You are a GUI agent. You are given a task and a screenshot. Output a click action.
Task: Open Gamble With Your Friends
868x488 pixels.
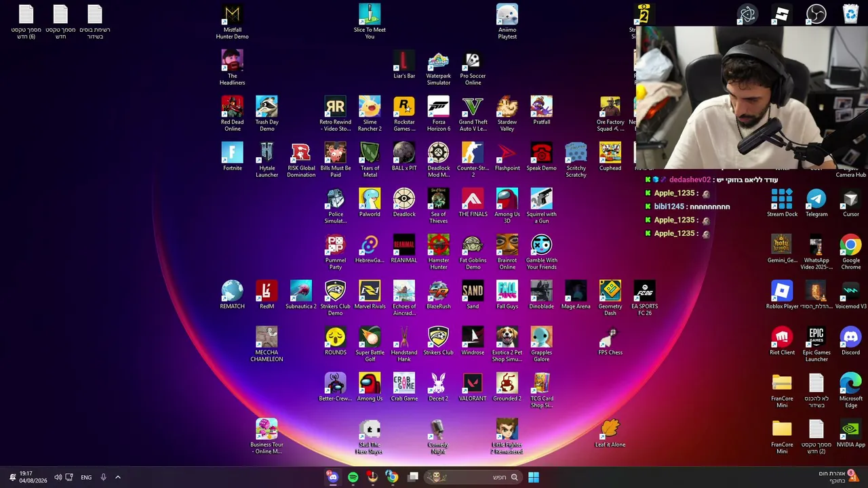541,252
